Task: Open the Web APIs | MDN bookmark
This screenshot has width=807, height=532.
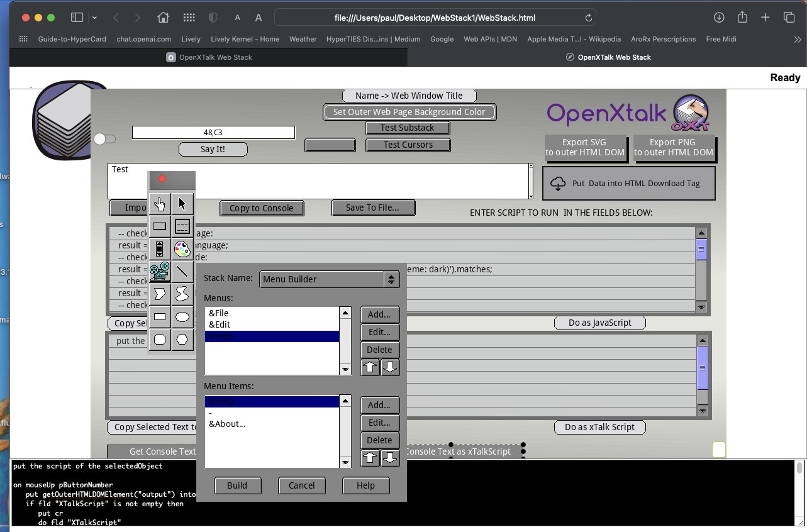Action: (491, 39)
